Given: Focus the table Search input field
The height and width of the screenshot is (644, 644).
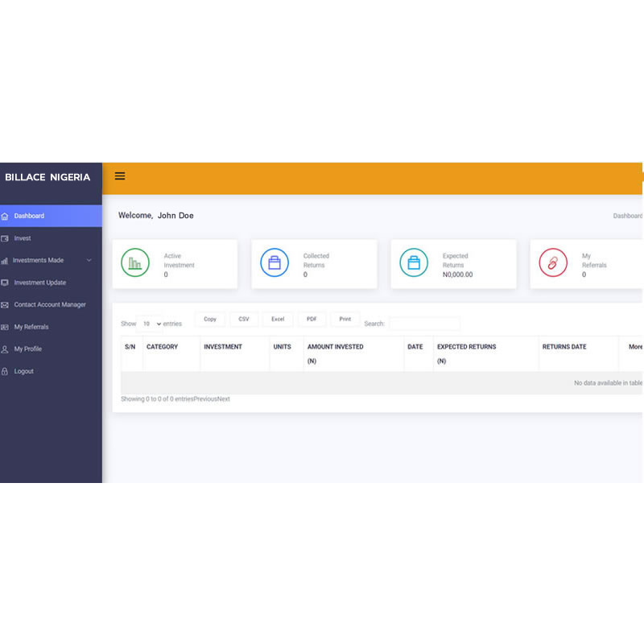Looking at the screenshot, I should point(424,324).
